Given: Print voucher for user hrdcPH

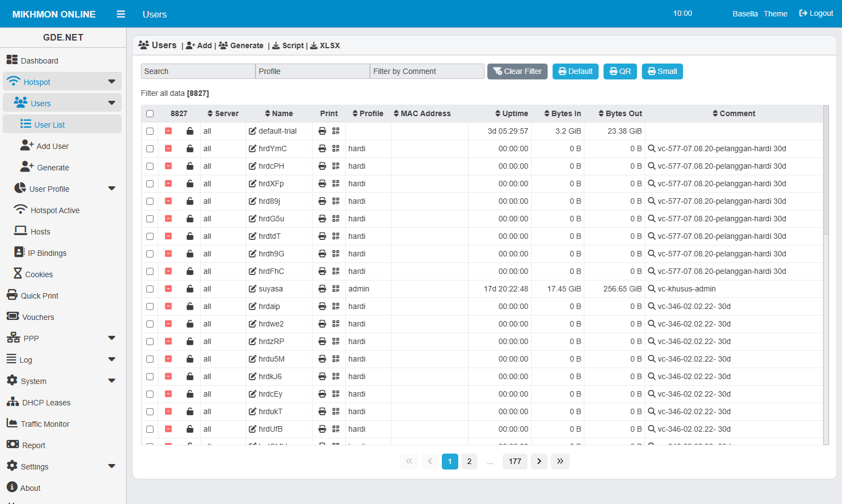Looking at the screenshot, I should tap(322, 166).
